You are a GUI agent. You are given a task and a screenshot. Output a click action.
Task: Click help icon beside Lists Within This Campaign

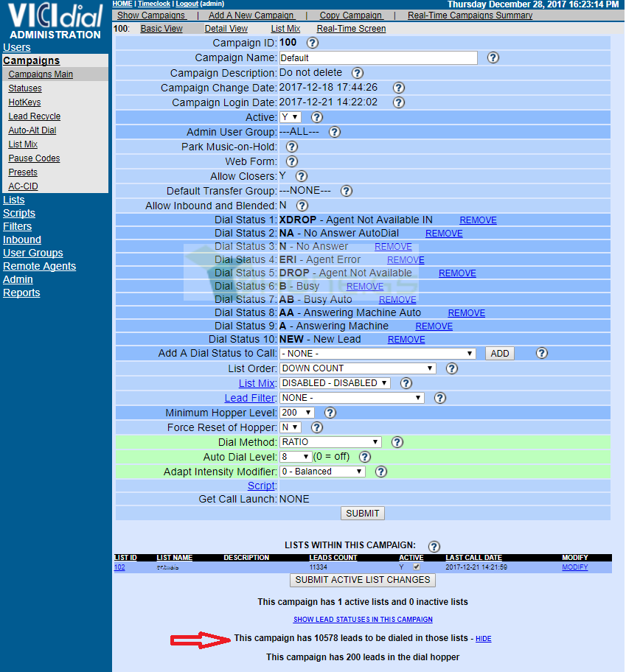434,547
